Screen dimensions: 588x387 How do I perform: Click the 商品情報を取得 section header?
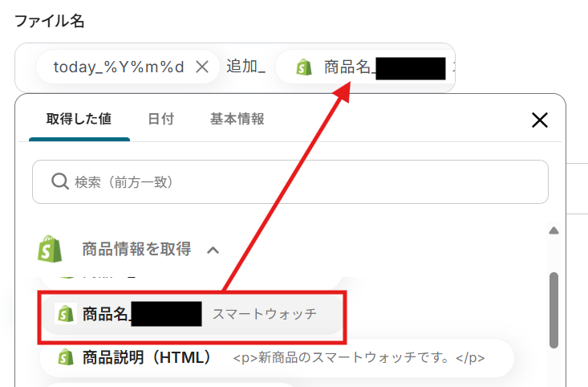136,249
